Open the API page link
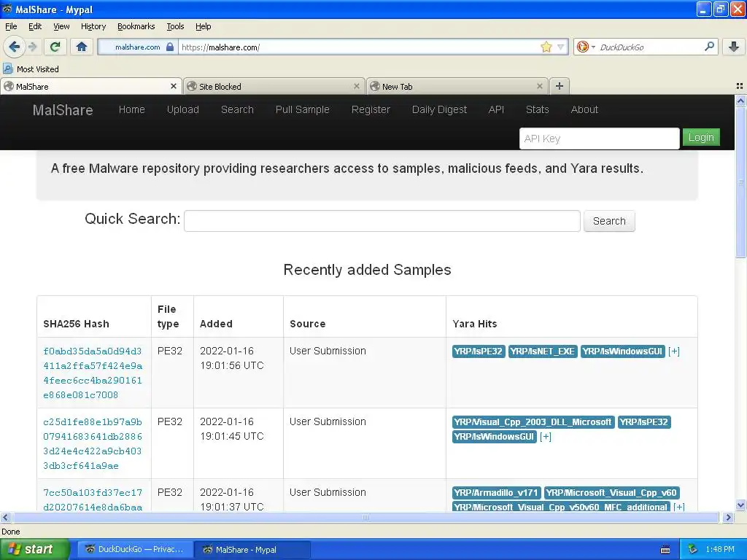 [x=496, y=109]
